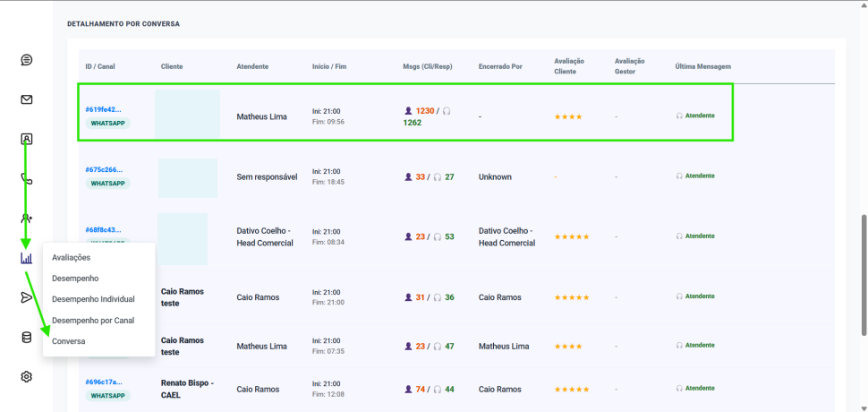Open the paper plane send icon
This screenshot has height=412, width=868.
click(27, 297)
